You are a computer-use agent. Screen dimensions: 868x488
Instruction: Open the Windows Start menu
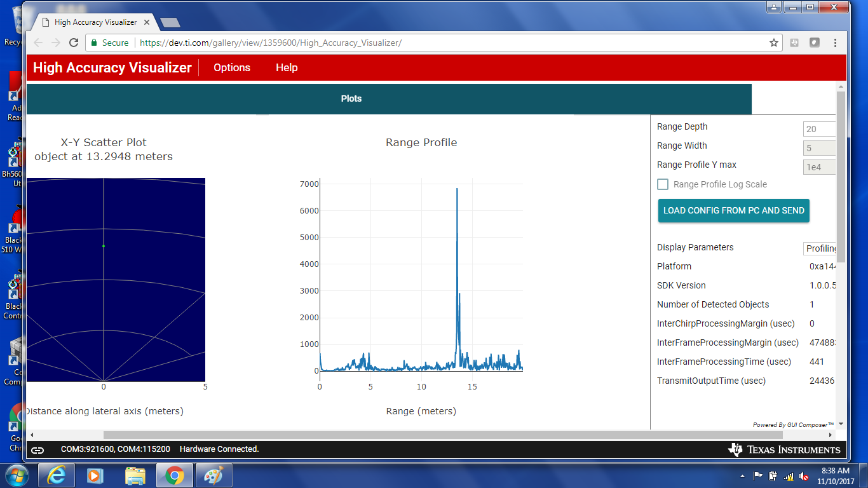pos(16,475)
